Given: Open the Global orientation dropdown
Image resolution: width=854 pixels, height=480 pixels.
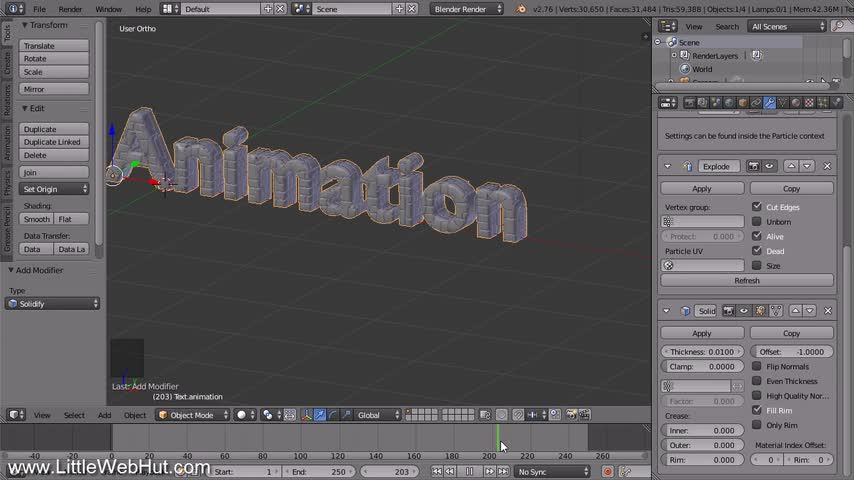Looking at the screenshot, I should (377, 415).
